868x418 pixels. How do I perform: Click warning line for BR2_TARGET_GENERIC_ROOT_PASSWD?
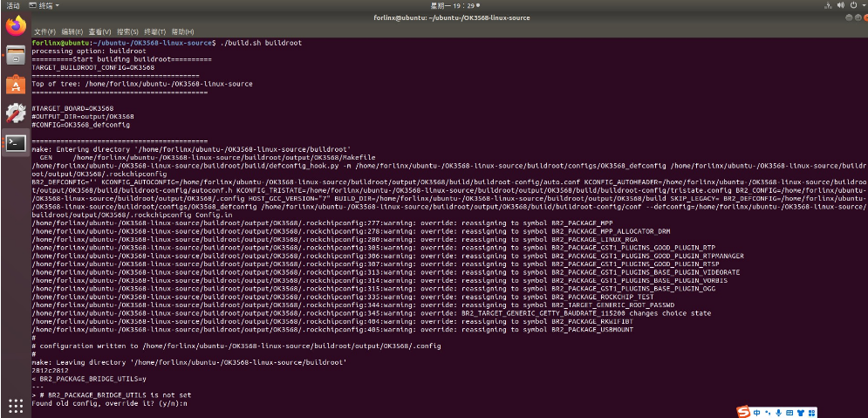coord(352,305)
